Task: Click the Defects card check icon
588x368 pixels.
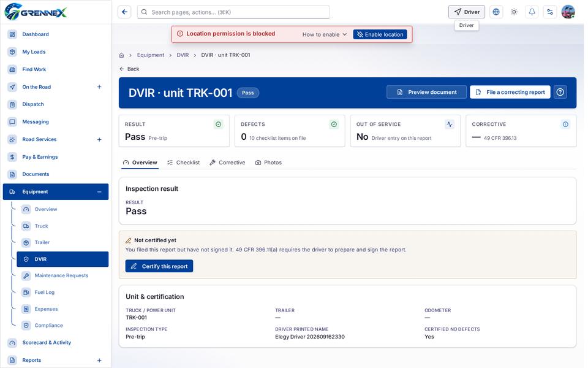Action: click(334, 125)
